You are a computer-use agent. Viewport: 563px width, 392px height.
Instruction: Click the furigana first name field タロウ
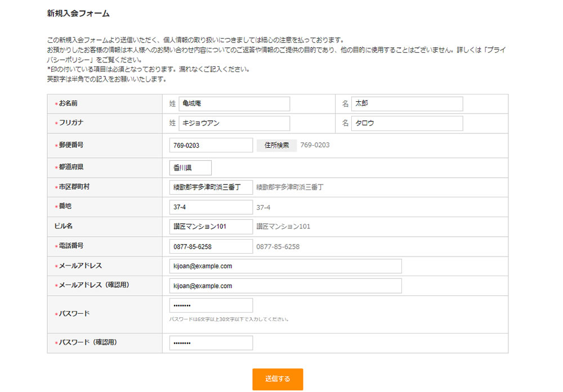[407, 123]
